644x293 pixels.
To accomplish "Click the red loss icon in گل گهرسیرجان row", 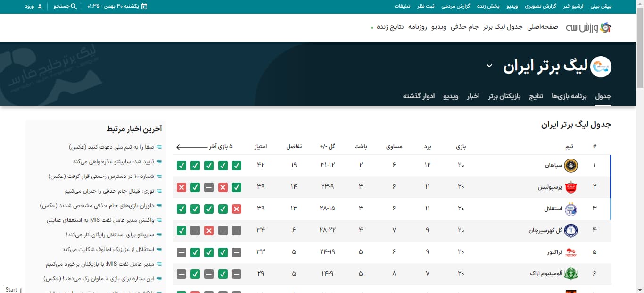I will point(209,231).
